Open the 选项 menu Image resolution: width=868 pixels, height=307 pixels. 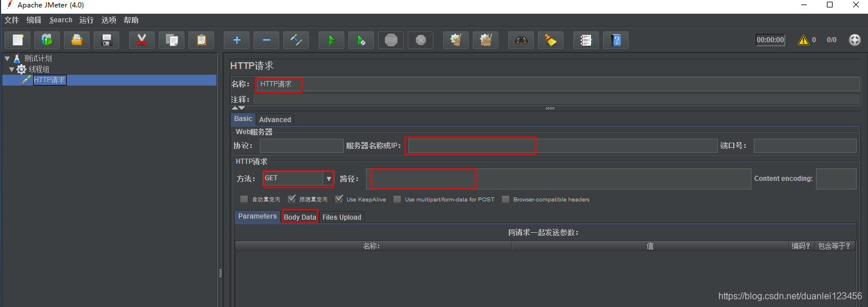109,20
